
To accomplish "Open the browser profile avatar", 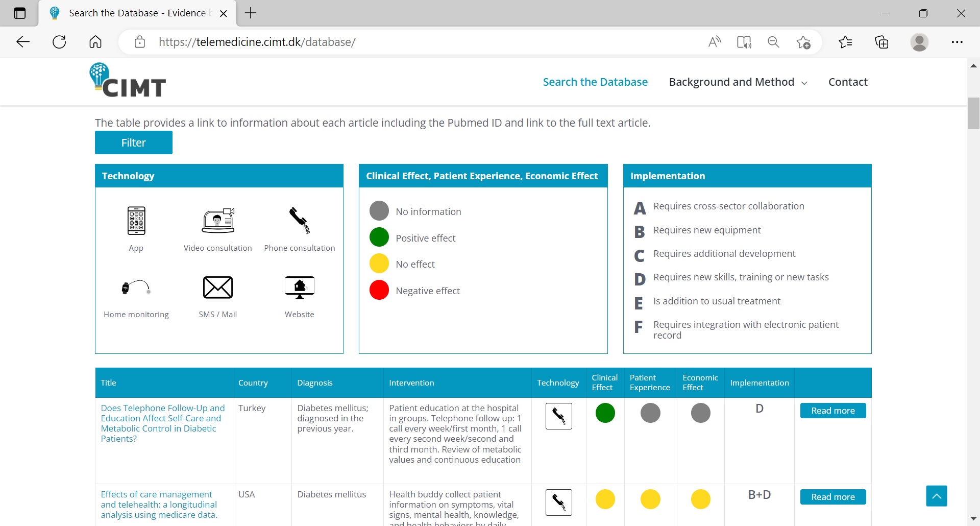I will (x=919, y=42).
